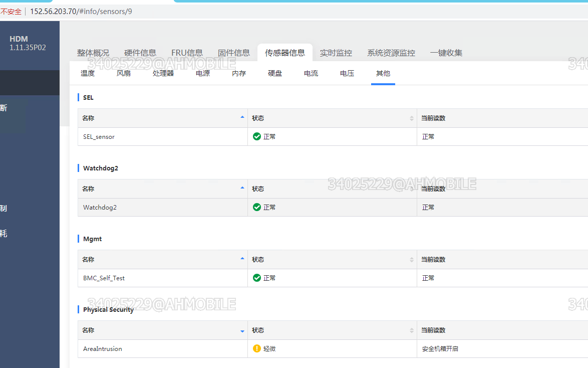Switch to 系统资源监控 tab

click(391, 53)
